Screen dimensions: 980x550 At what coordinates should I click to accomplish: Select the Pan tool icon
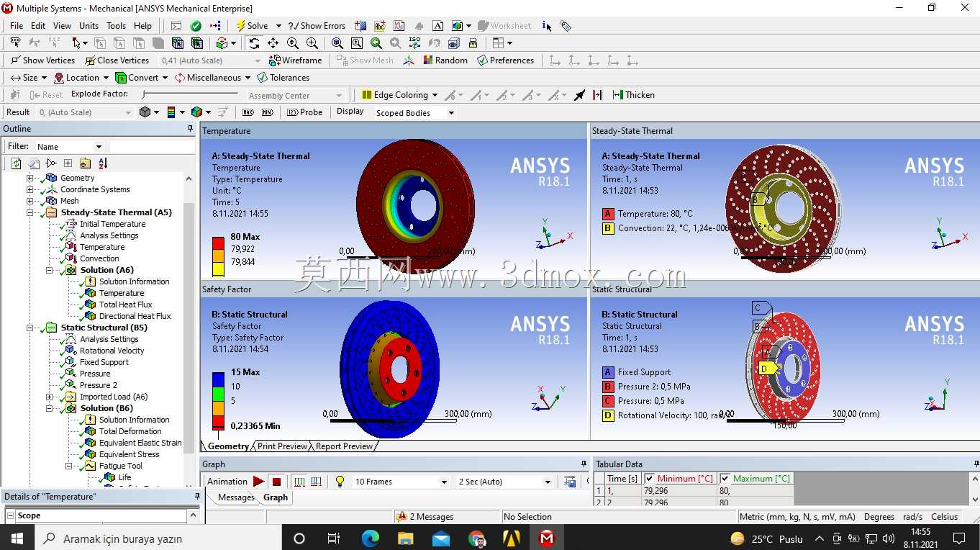273,43
